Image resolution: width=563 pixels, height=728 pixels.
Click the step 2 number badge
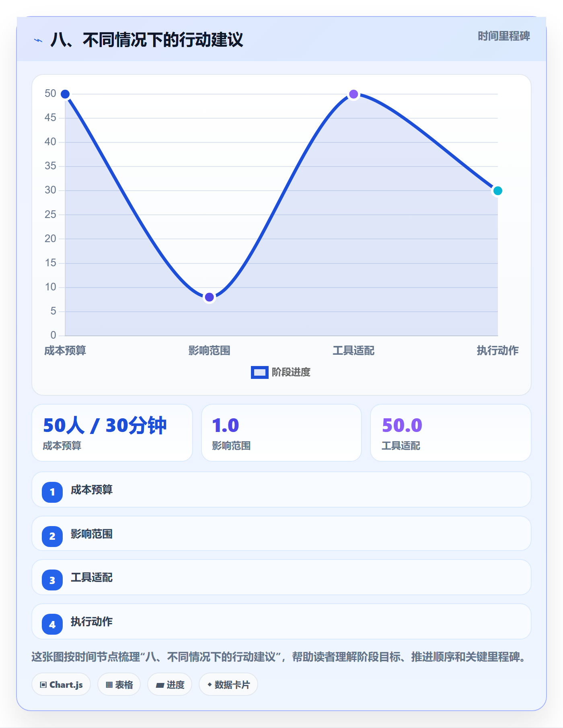52,536
